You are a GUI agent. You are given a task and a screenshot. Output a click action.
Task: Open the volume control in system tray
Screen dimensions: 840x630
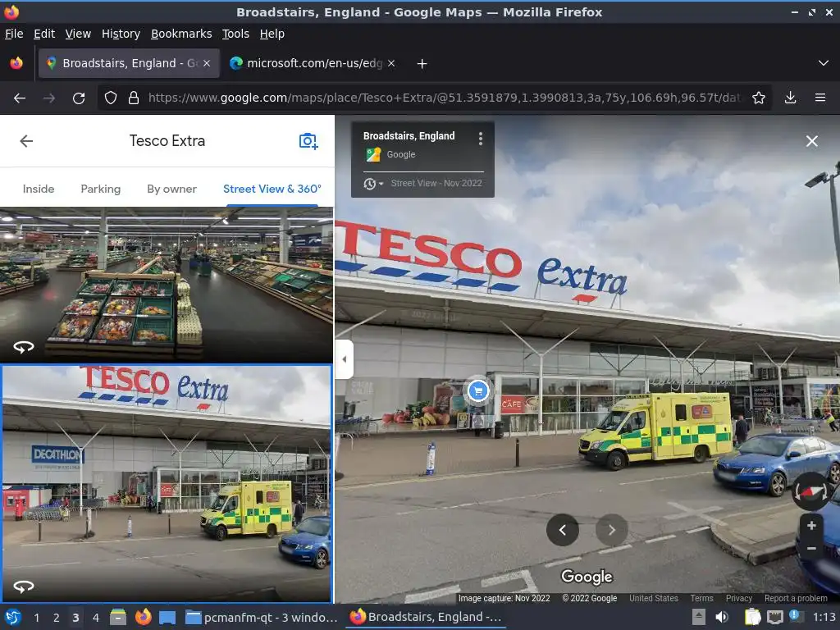(x=722, y=617)
